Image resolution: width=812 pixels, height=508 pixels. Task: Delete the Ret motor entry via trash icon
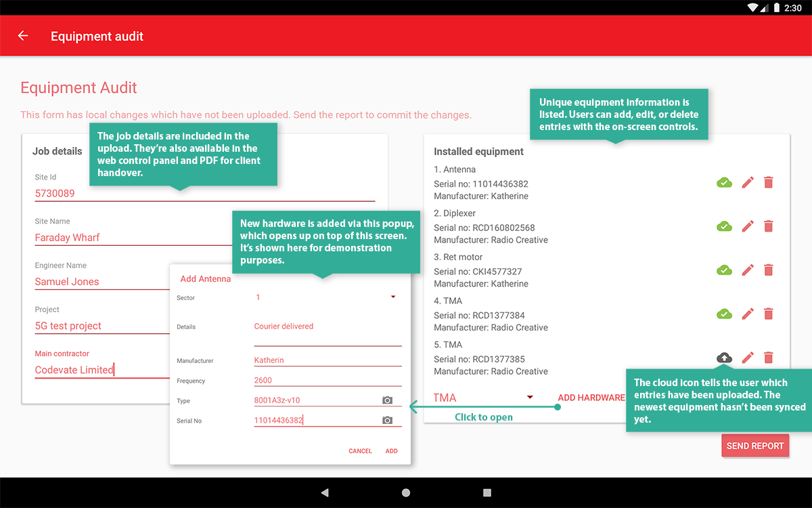[x=769, y=270]
